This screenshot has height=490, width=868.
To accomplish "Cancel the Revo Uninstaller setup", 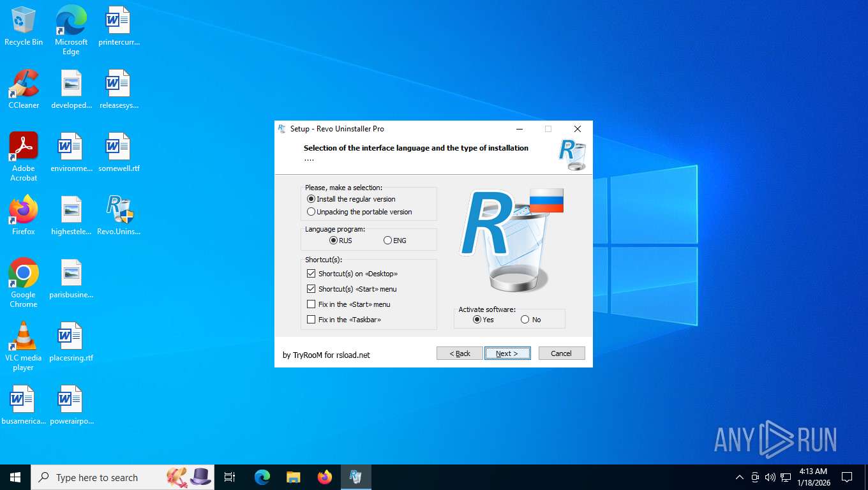I will pos(562,353).
